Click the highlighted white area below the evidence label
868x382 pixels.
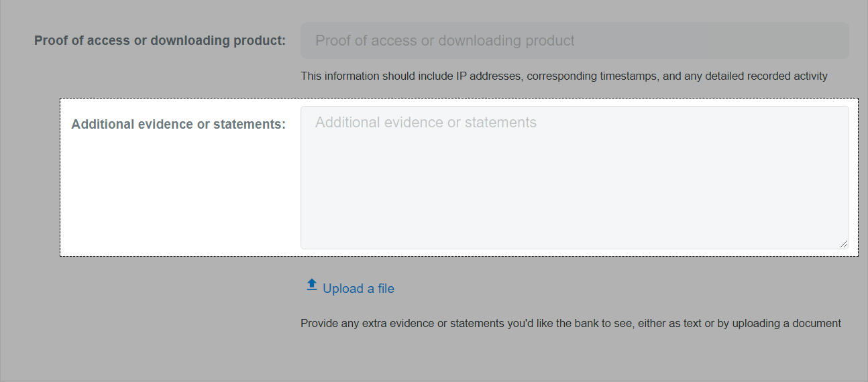(178, 194)
